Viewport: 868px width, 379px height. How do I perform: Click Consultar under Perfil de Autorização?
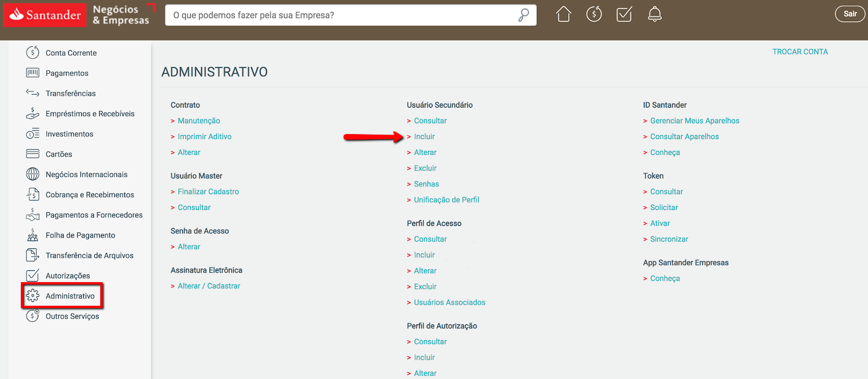coord(430,341)
